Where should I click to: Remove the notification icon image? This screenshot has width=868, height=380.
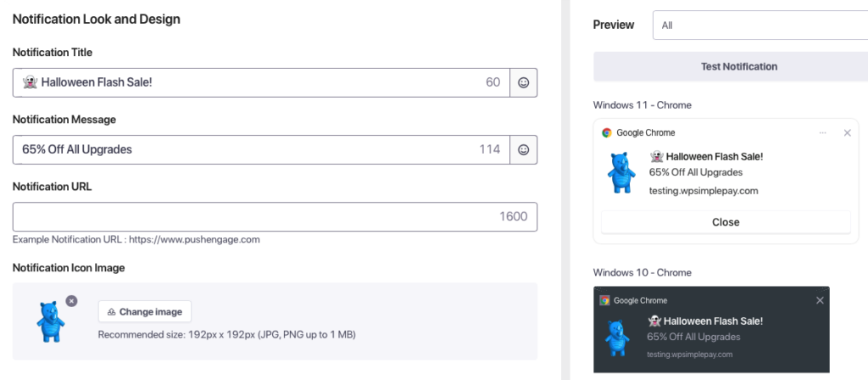(71, 300)
